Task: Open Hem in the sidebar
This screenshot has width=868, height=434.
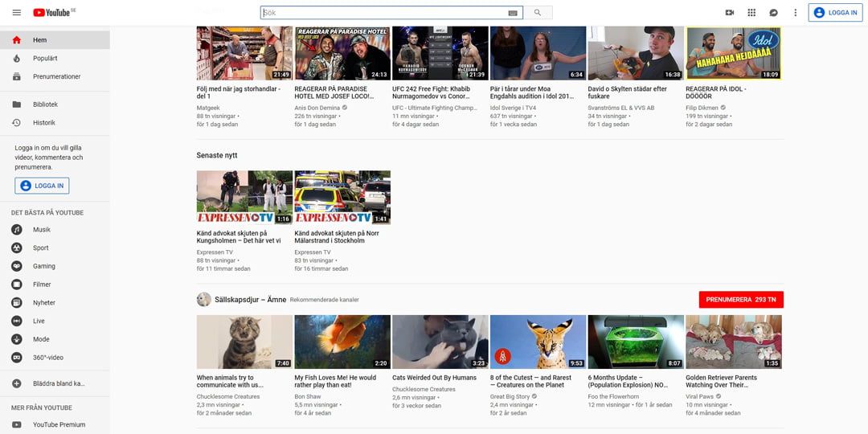Action: click(x=55, y=40)
